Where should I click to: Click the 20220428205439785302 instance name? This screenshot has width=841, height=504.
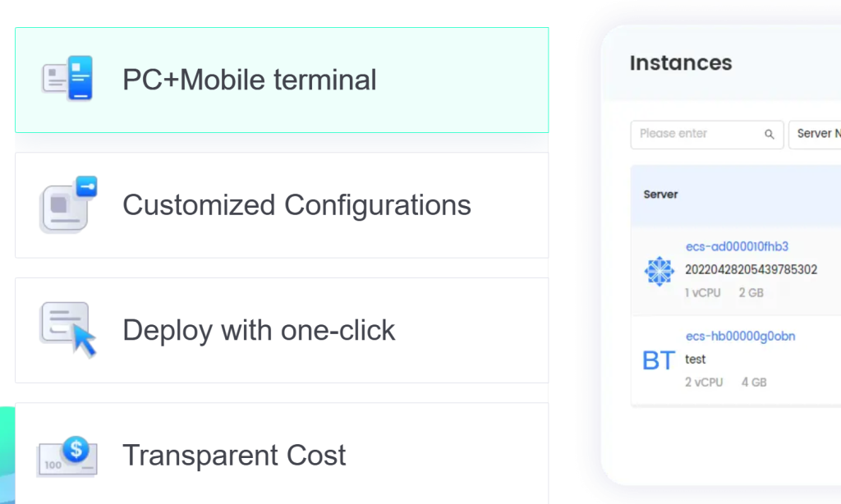pyautogui.click(x=751, y=269)
